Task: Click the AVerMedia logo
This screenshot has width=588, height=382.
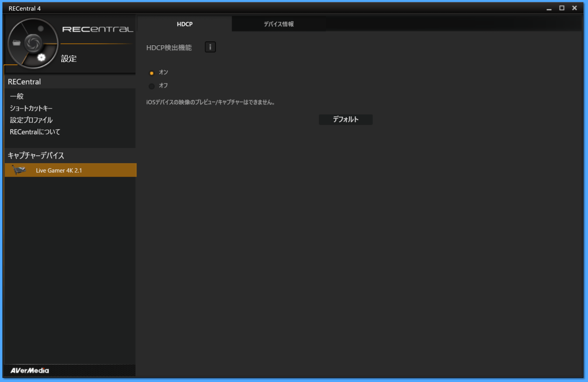Action: (30, 370)
